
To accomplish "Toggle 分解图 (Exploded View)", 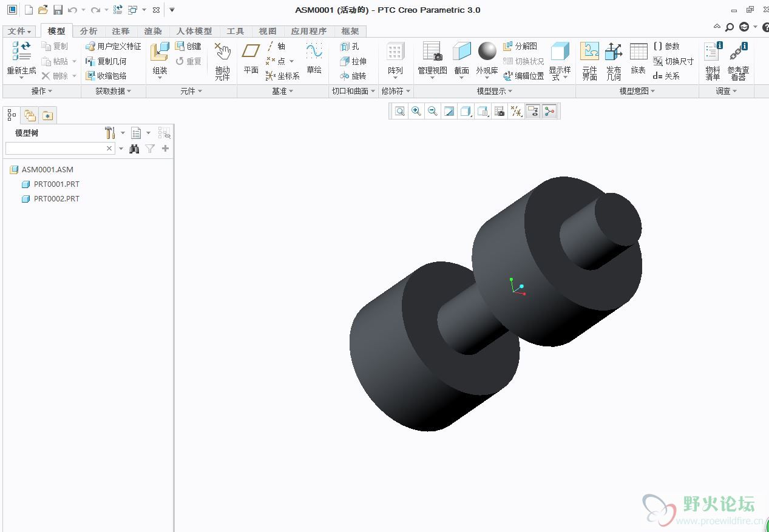I will point(520,46).
